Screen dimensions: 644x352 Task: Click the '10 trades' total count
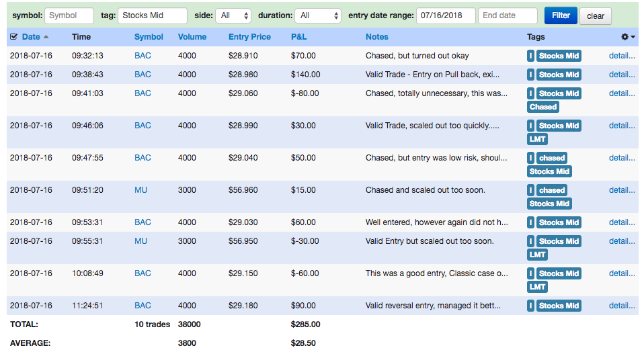(x=152, y=324)
